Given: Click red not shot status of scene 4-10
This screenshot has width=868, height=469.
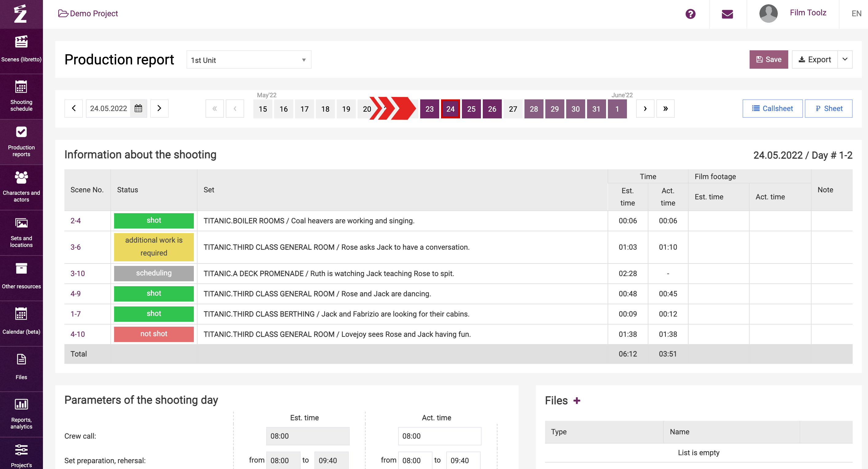Looking at the screenshot, I should 154,334.
